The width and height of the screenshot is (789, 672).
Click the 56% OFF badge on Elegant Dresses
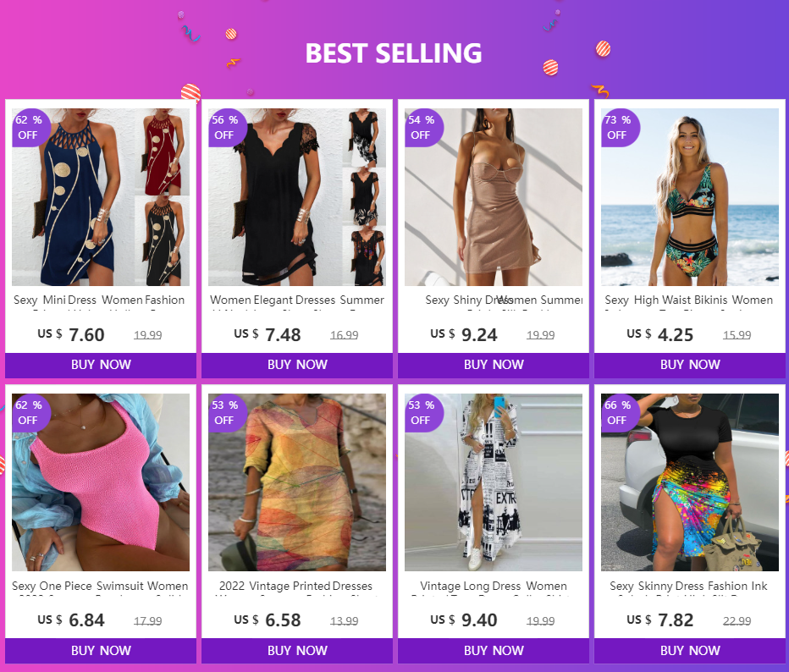(x=226, y=127)
